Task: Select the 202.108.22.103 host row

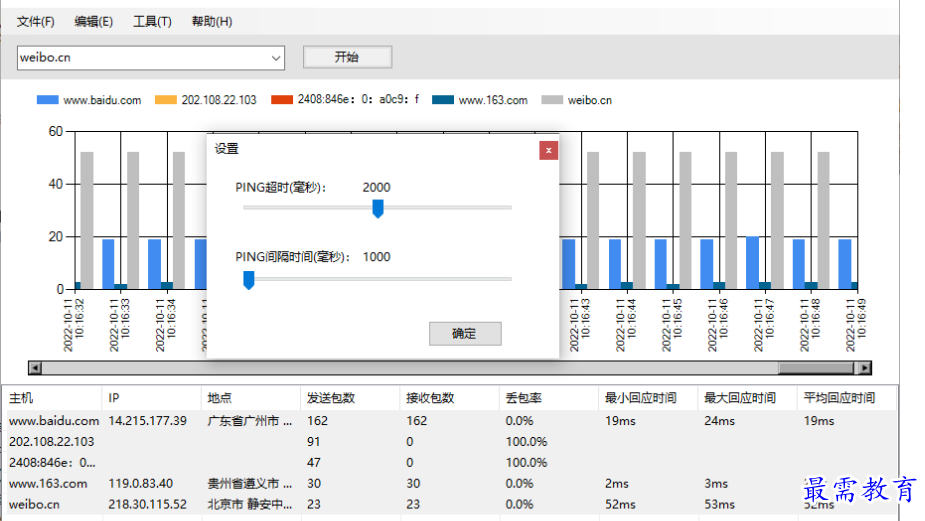Action: 450,441
